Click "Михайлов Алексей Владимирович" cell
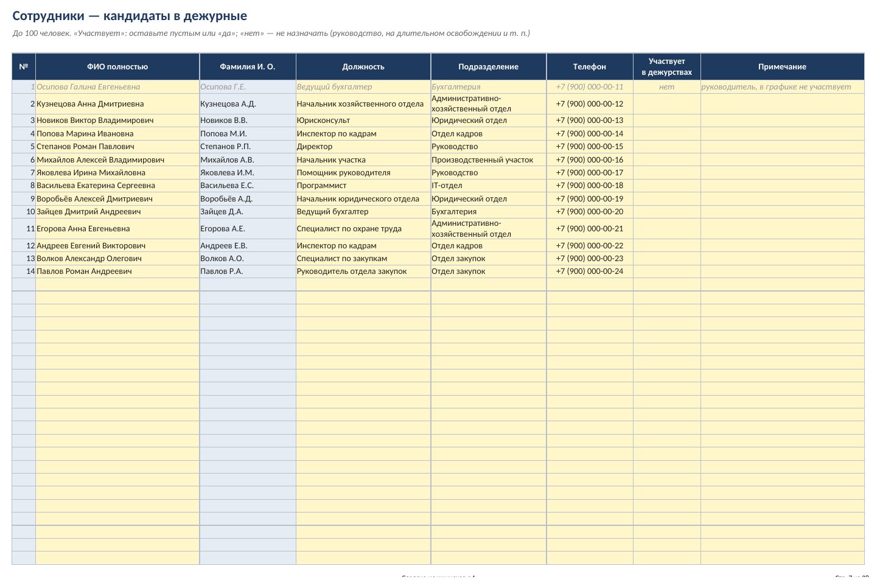The height and width of the screenshot is (588, 880). 117,159
